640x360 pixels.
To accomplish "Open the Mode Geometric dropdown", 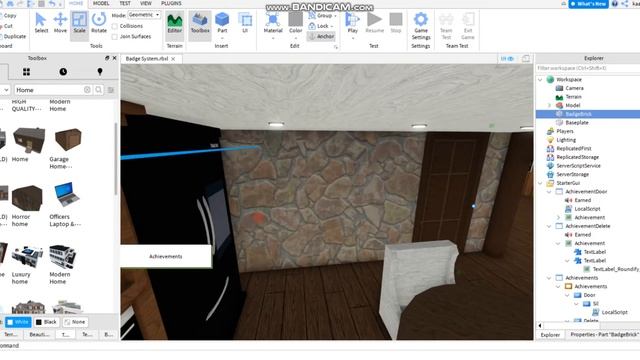I will coord(144,15).
